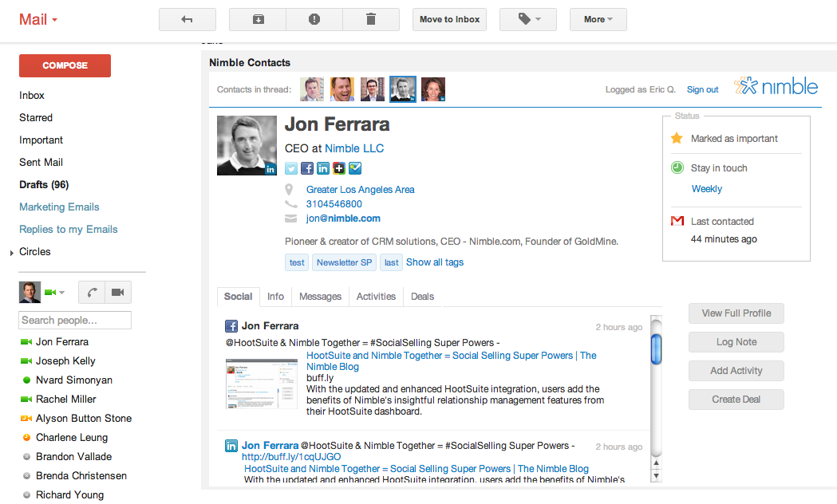
Task: Click the Greater Los Angeles Area link
Action: [361, 189]
